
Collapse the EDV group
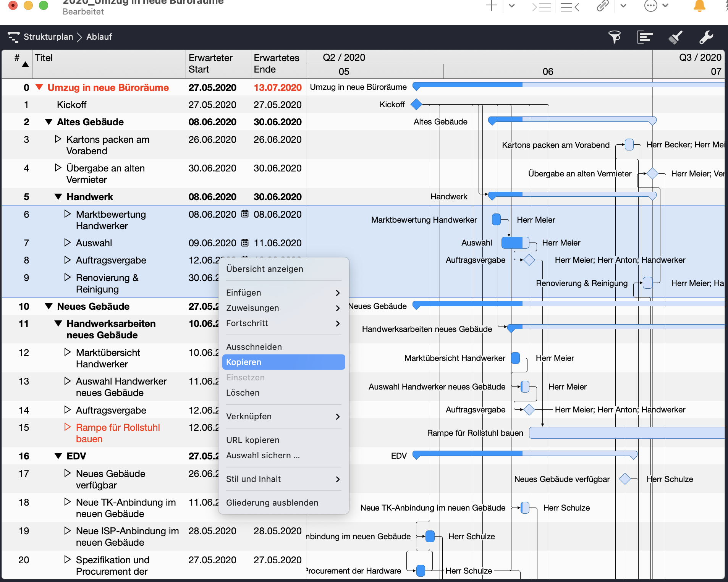58,456
